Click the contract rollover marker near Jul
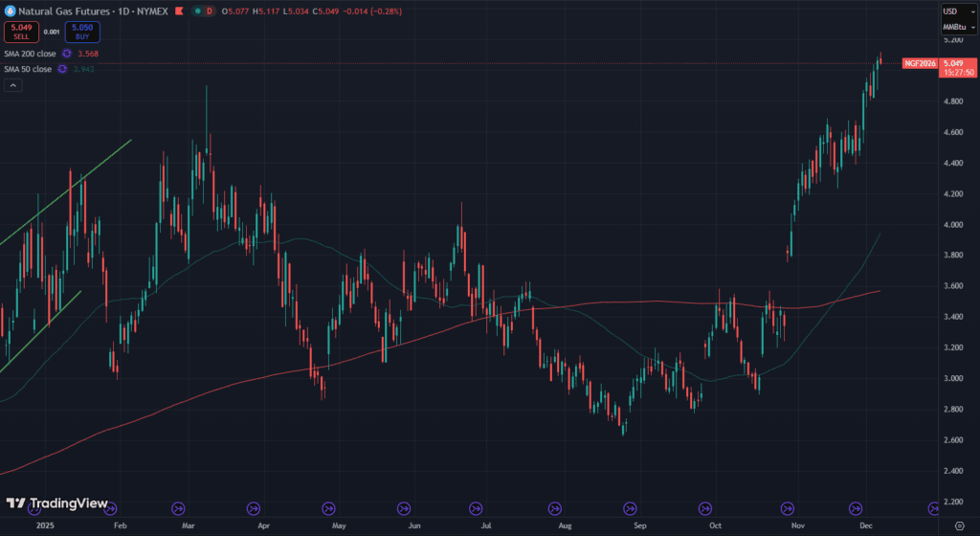 tap(478, 508)
